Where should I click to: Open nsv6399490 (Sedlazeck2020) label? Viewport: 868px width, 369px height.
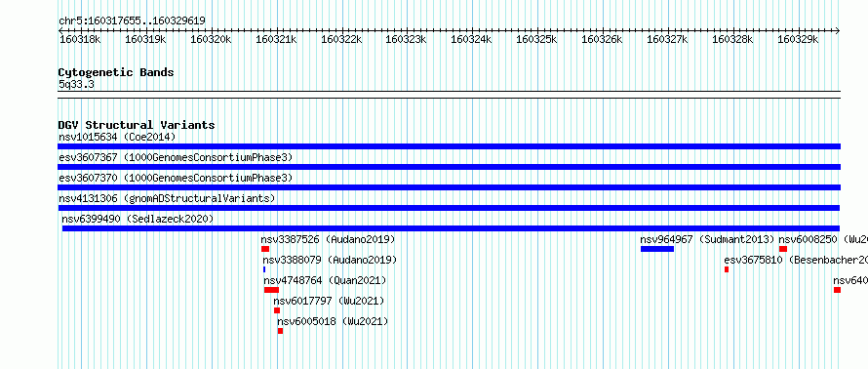point(138,219)
